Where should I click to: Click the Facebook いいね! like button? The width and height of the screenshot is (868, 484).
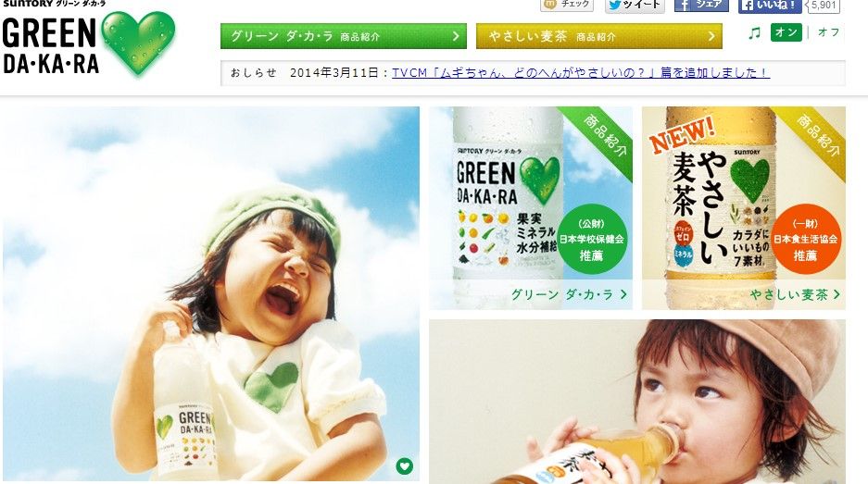point(770,6)
